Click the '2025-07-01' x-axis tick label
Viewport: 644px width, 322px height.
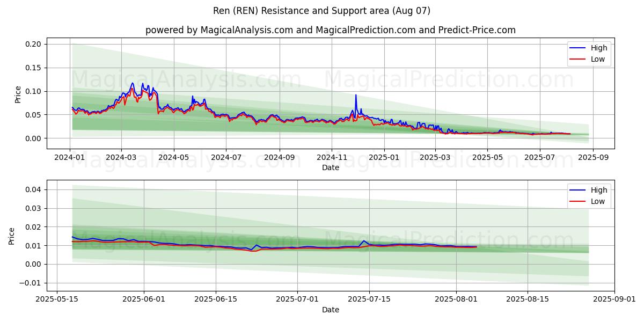(x=297, y=300)
